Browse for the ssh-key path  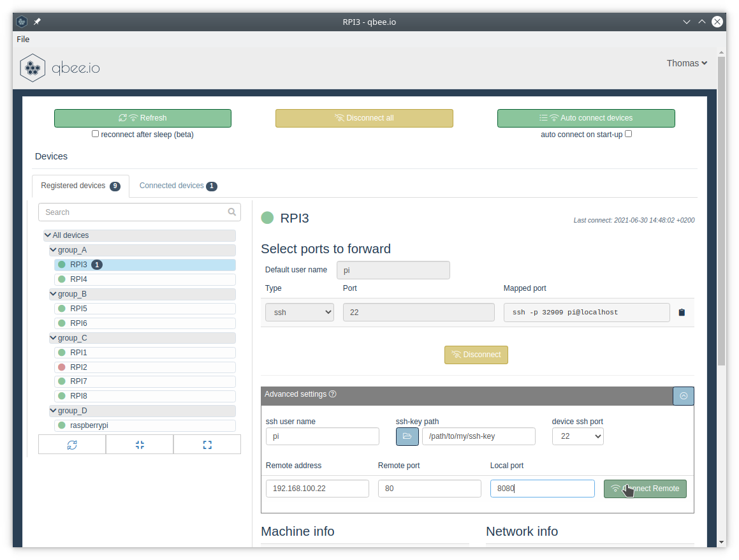coord(407,436)
